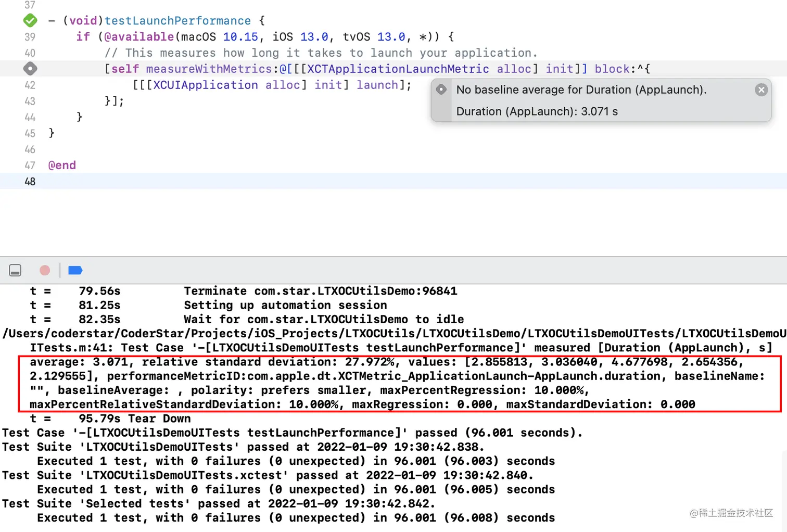Image resolution: width=787 pixels, height=532 pixels.
Task: Click the green test-passed checkmark on line 38
Action: (x=30, y=21)
